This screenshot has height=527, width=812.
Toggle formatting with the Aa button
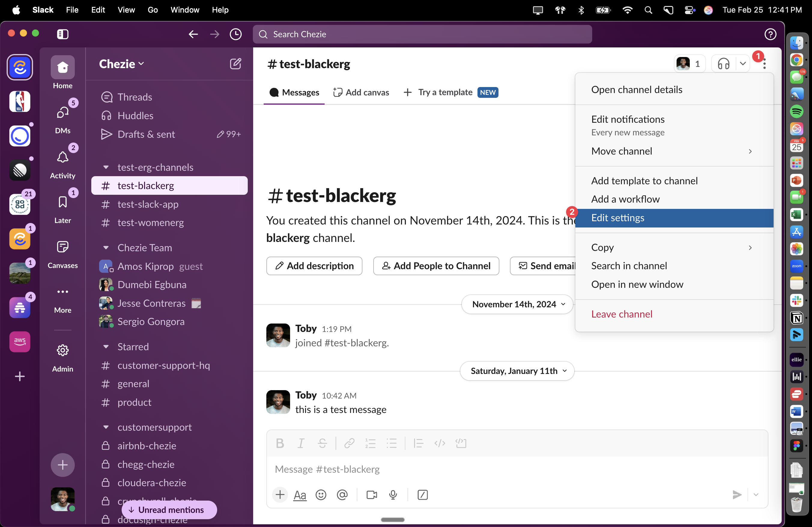coord(300,495)
